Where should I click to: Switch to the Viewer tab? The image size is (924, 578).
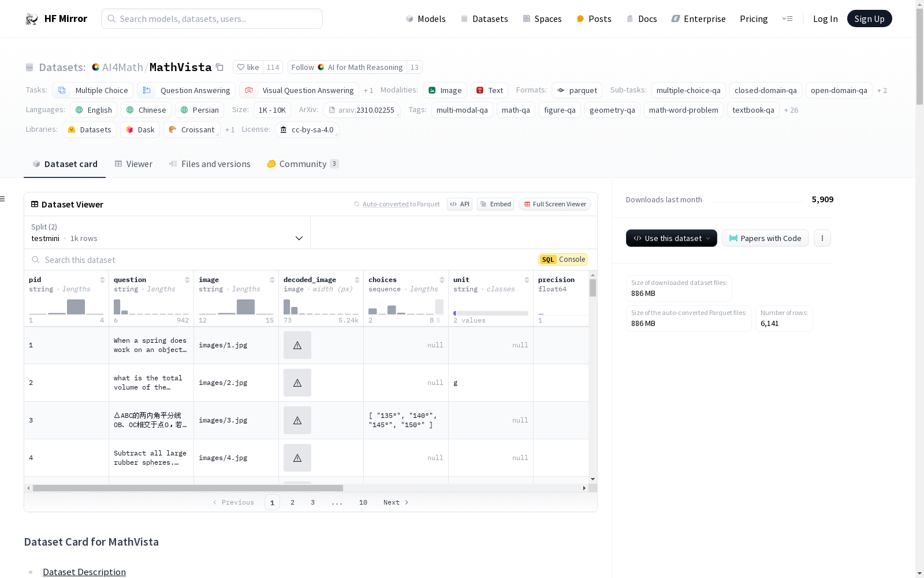coord(133,164)
